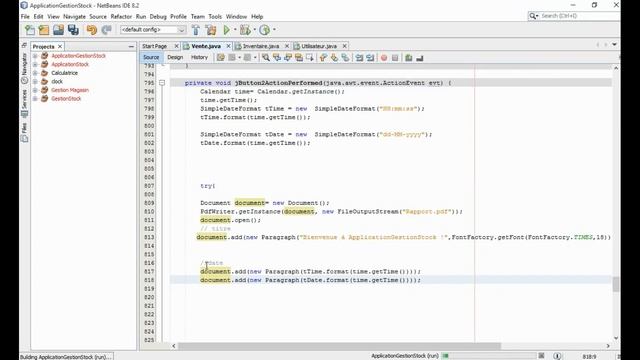640x360 pixels.
Task: Open the Files side panel
Action: [x=24, y=132]
